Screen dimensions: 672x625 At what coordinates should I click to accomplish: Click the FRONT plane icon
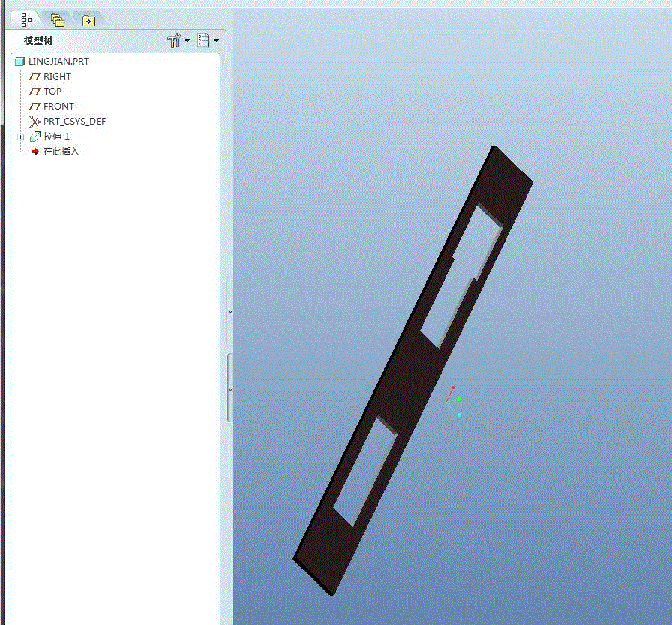point(34,107)
